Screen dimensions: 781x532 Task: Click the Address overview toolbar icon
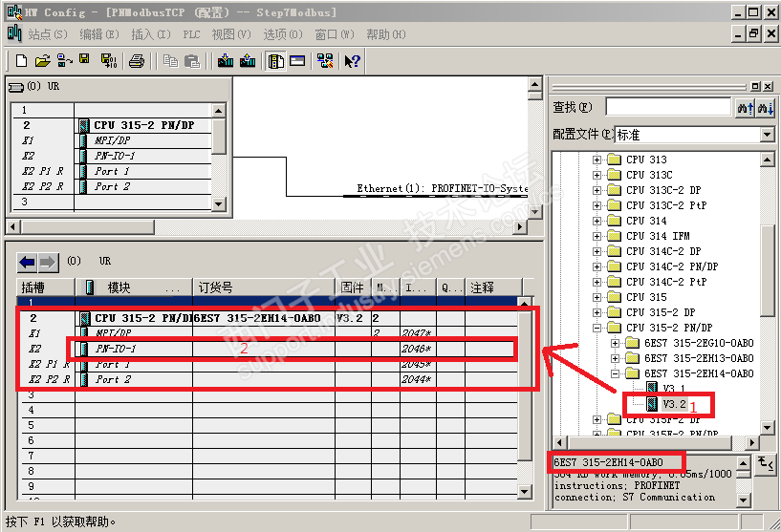[x=297, y=61]
